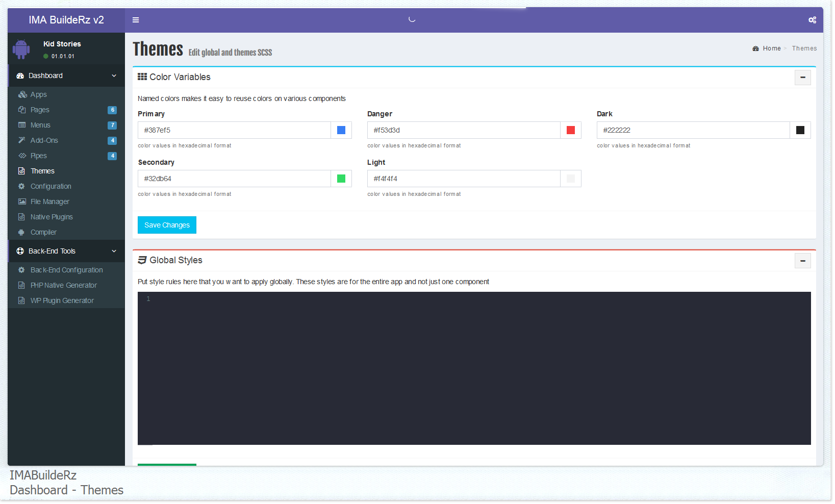Image resolution: width=835 pixels, height=504 pixels.
Task: Click the settings gears icon in top bar
Action: coord(812,20)
